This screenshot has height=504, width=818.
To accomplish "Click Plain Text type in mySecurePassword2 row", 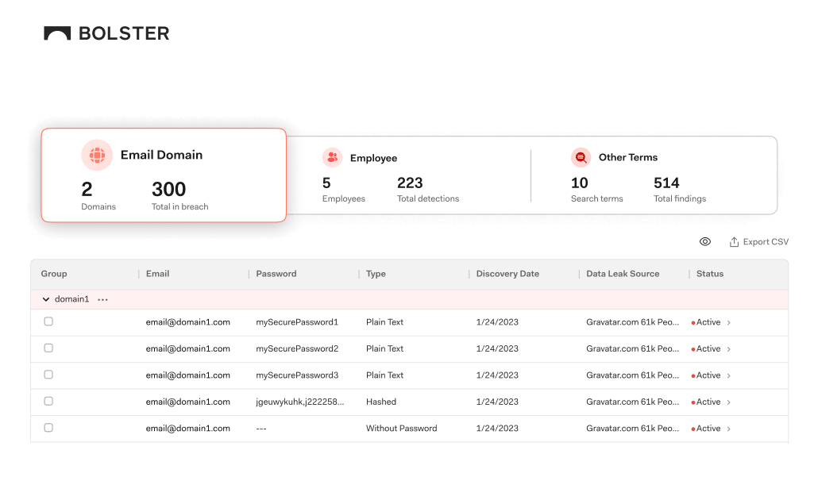I will [384, 348].
